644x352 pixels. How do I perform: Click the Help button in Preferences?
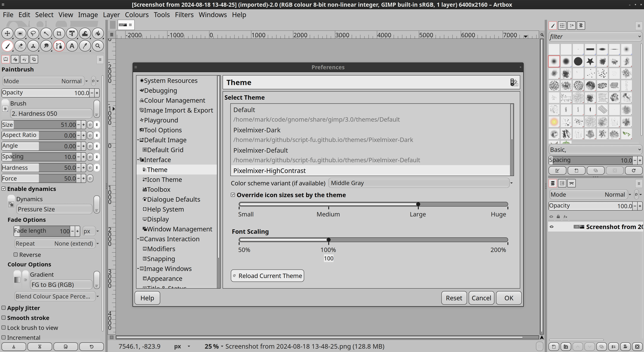tap(147, 298)
